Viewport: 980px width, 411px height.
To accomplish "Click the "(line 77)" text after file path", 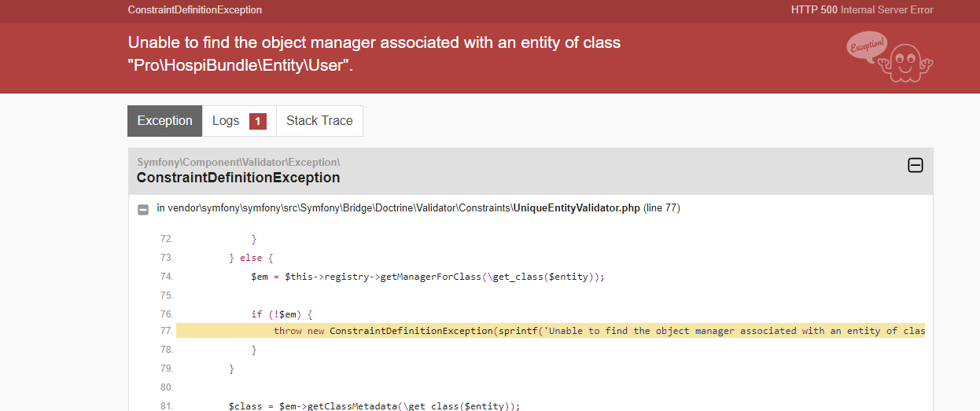I will click(x=661, y=208).
